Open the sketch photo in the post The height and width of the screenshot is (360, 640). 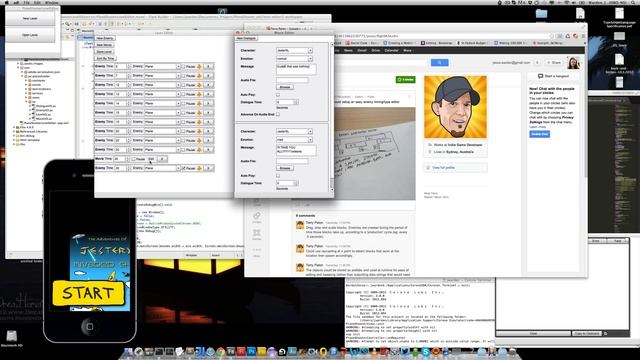(375, 154)
